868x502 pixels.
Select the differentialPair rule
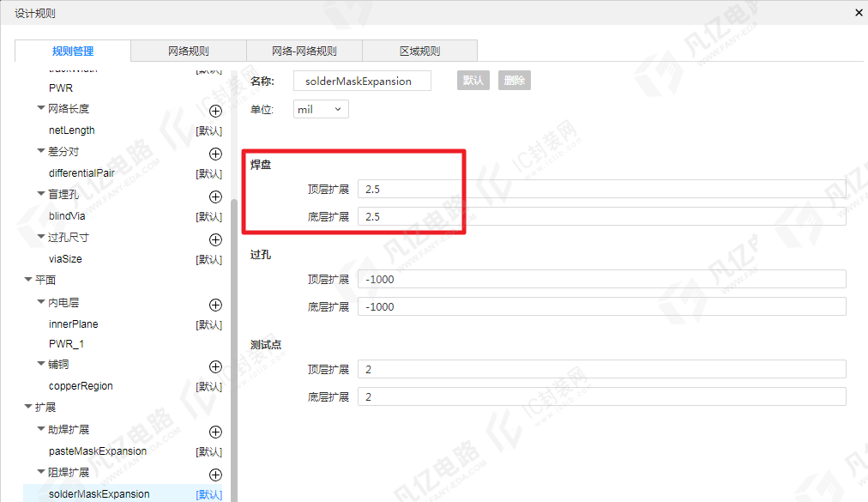pos(81,172)
